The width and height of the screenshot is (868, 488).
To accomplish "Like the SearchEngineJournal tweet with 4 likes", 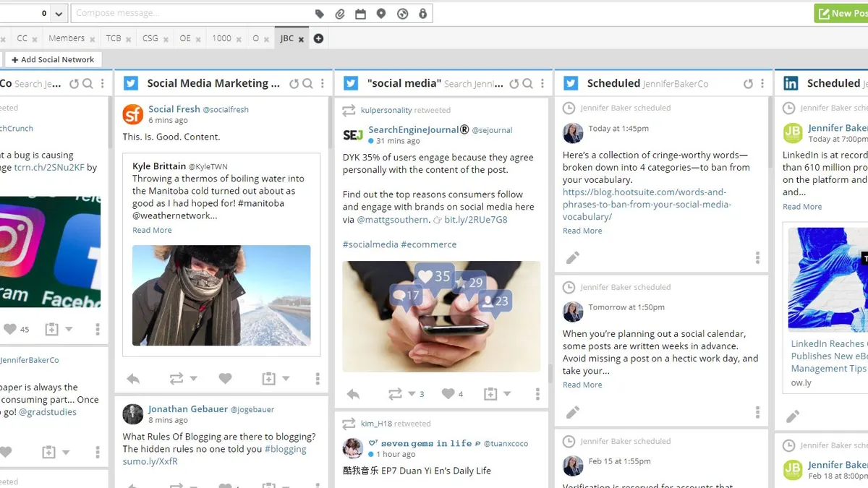I will pos(448,394).
